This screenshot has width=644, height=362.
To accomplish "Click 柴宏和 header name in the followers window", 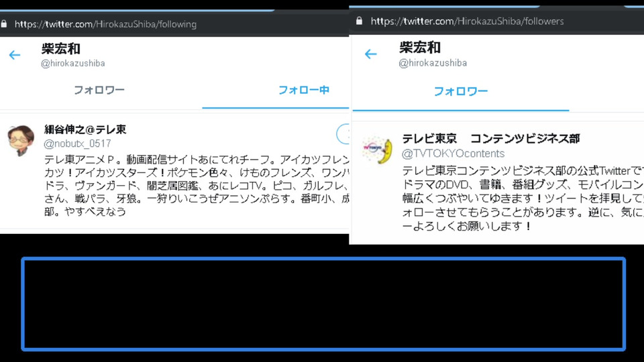I will [x=420, y=48].
